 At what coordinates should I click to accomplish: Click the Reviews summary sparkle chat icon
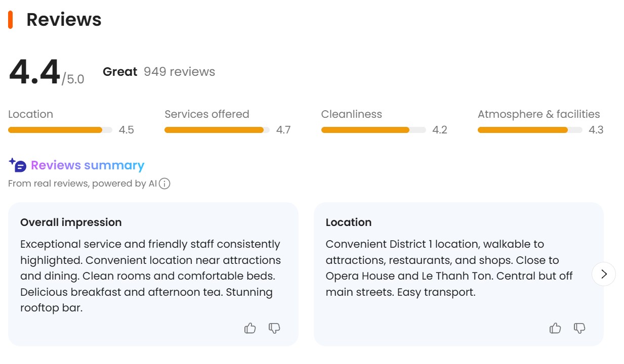click(x=17, y=165)
